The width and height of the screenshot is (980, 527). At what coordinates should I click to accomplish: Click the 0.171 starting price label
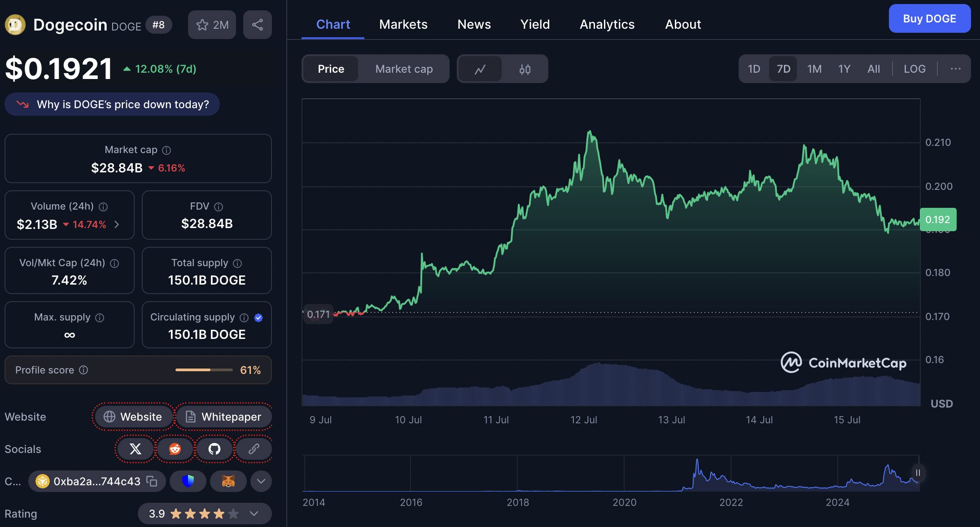318,314
